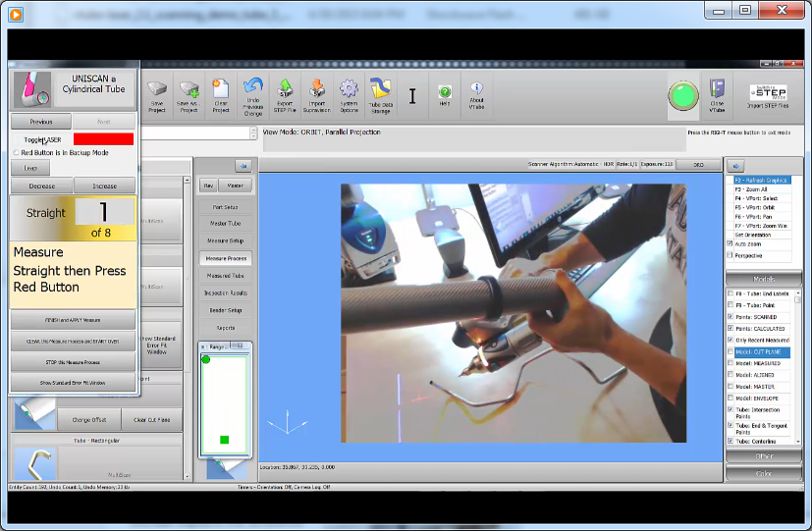Select Part Setup menu item
Viewport: 812px width, 531px height.
point(225,207)
